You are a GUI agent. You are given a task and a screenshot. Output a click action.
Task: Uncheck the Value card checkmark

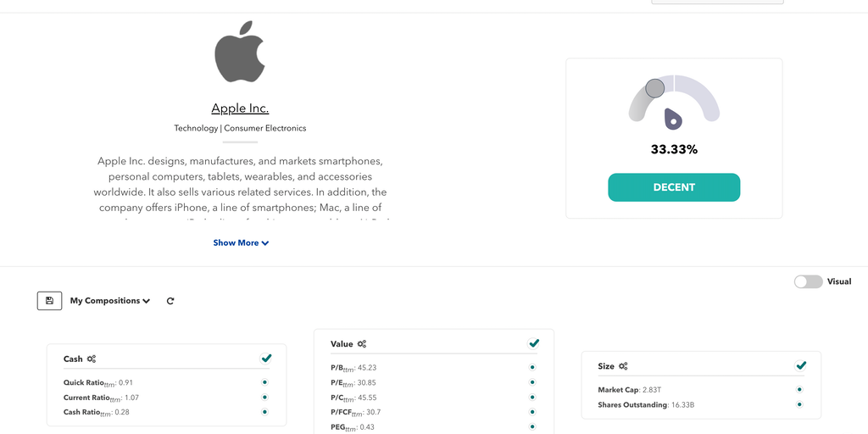click(x=534, y=343)
